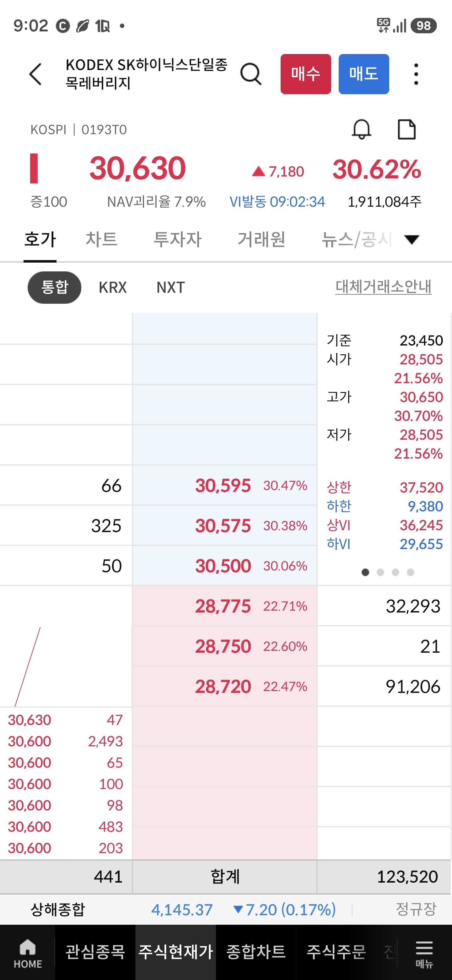
Task: Tap the blue 매도 sell button
Action: [x=364, y=74]
